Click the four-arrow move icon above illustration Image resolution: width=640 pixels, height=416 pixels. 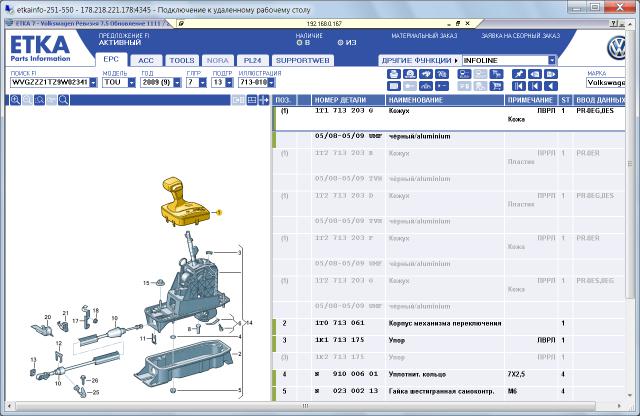[264, 100]
